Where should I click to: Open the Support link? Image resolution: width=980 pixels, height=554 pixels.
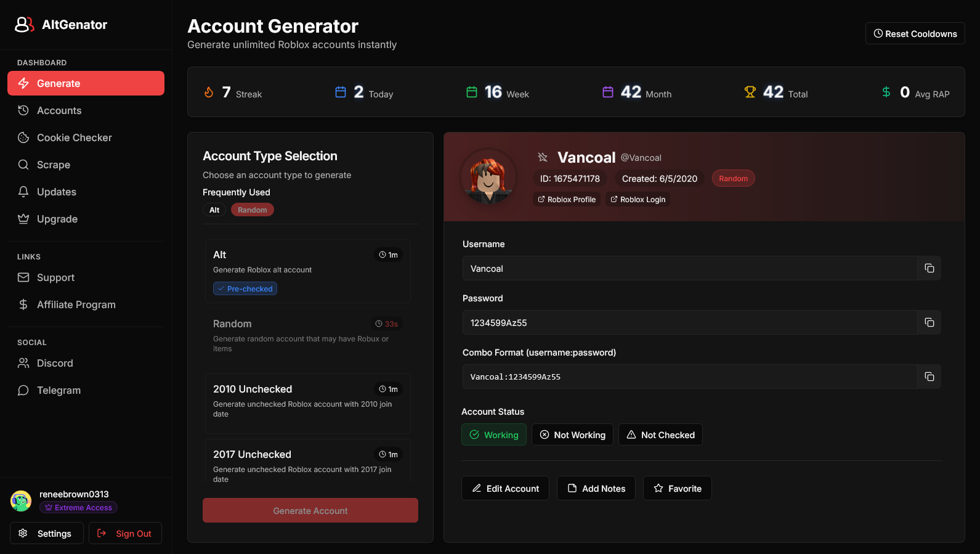[x=86, y=277]
